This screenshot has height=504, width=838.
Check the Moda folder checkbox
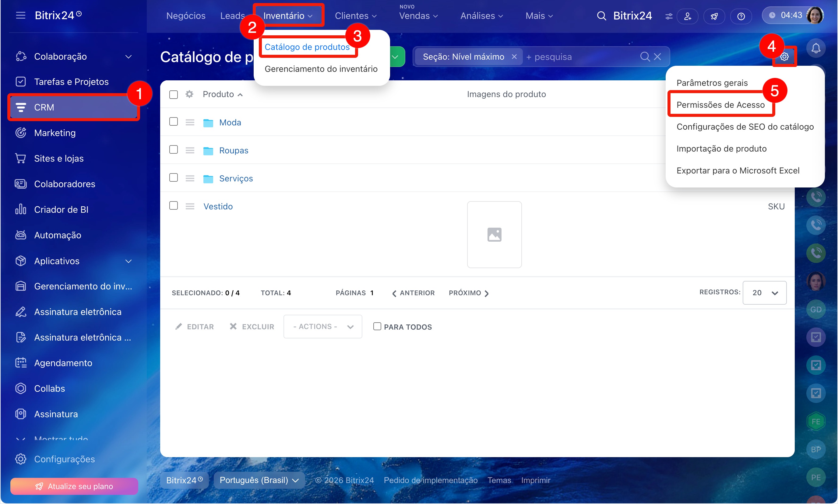tap(173, 122)
